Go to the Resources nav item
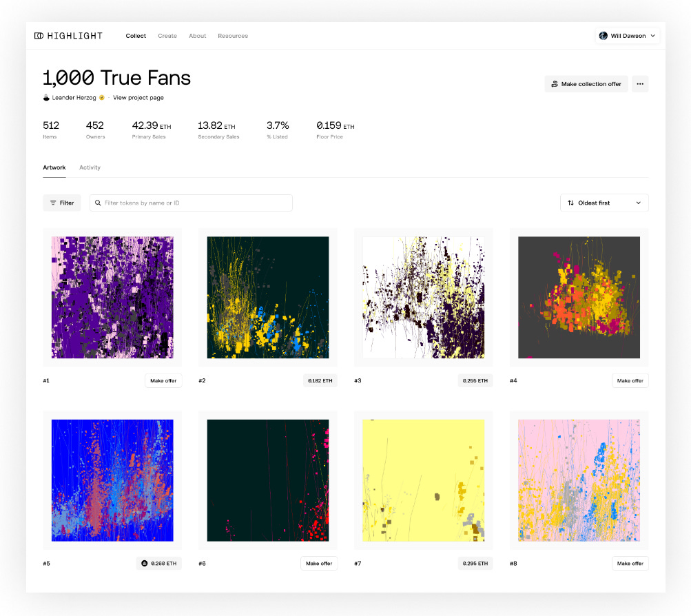Screen dimensions: 691x616 click(x=233, y=36)
